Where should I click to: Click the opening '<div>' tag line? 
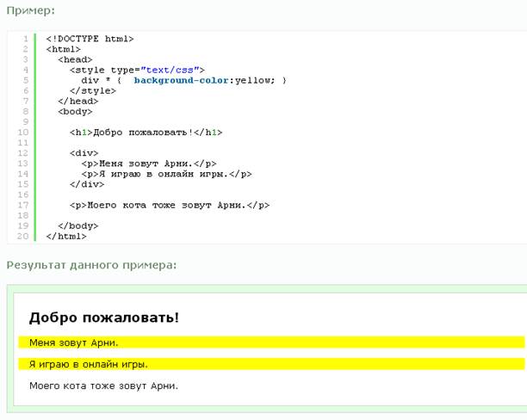point(84,153)
